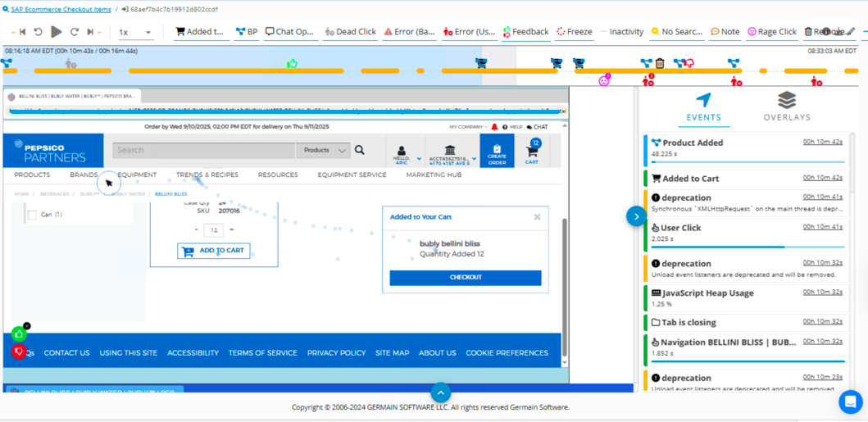Open the Equipment nav menu
This screenshot has width=868, height=422.
pyautogui.click(x=137, y=175)
